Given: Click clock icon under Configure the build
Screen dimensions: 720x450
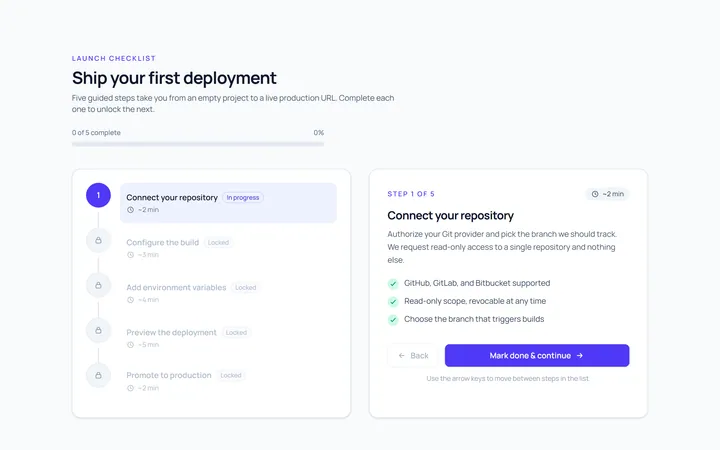Looking at the screenshot, I should (x=130, y=255).
